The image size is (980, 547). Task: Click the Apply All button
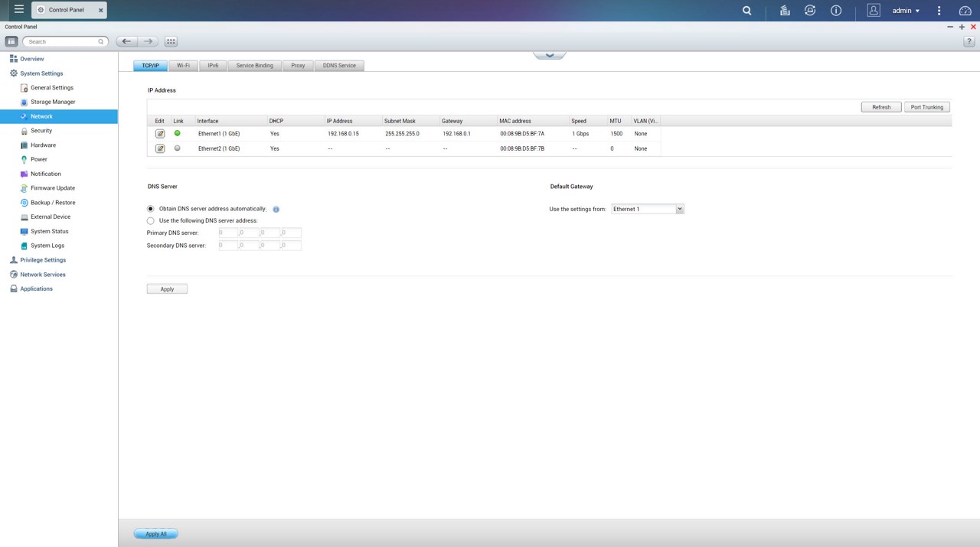(156, 534)
